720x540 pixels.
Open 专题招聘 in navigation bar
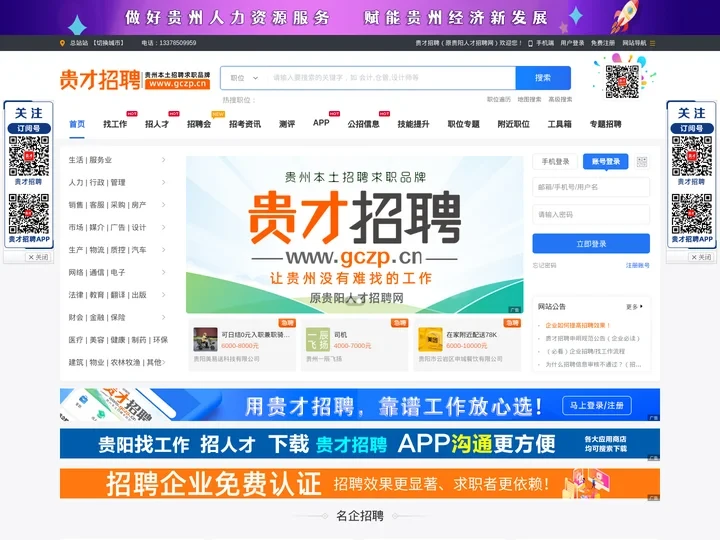[605, 124]
